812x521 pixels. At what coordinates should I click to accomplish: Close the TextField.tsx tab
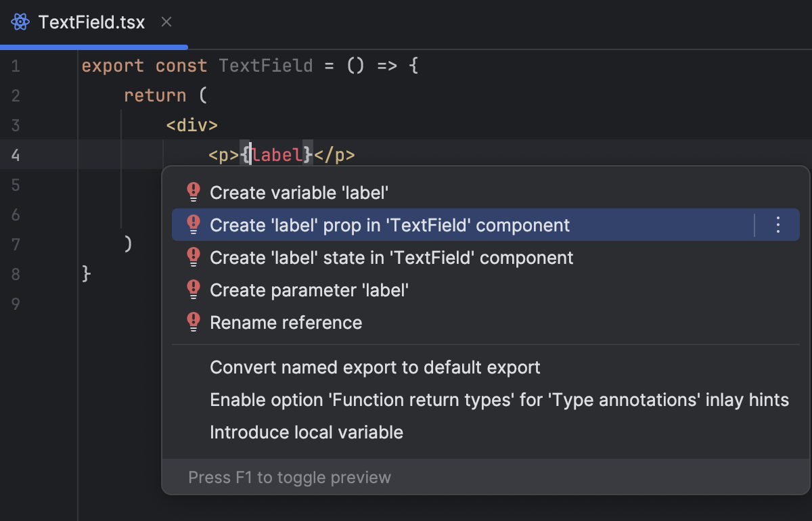pos(166,22)
